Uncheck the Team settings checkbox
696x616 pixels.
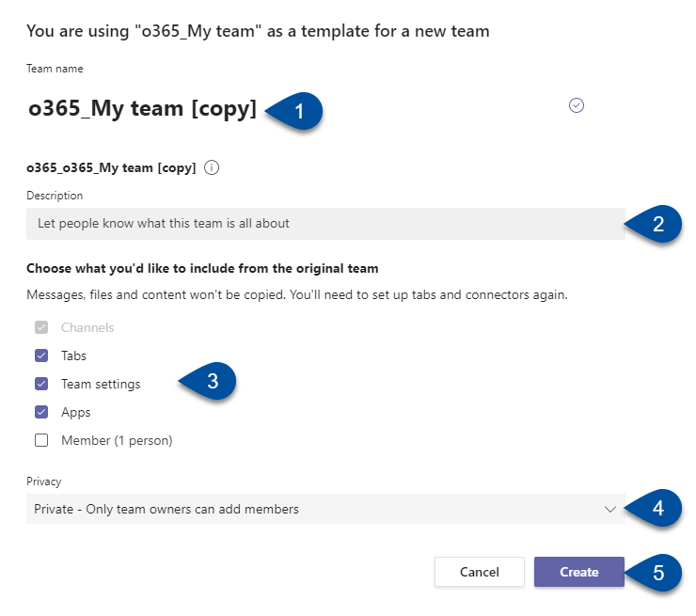[x=41, y=384]
